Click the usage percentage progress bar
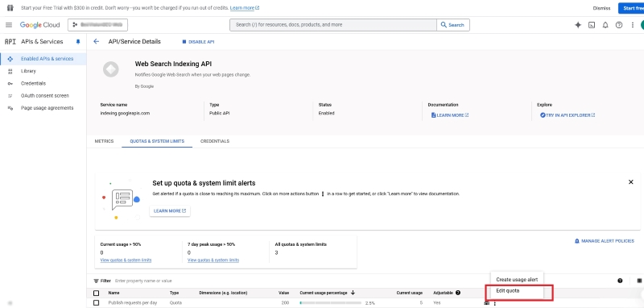 click(x=331, y=303)
